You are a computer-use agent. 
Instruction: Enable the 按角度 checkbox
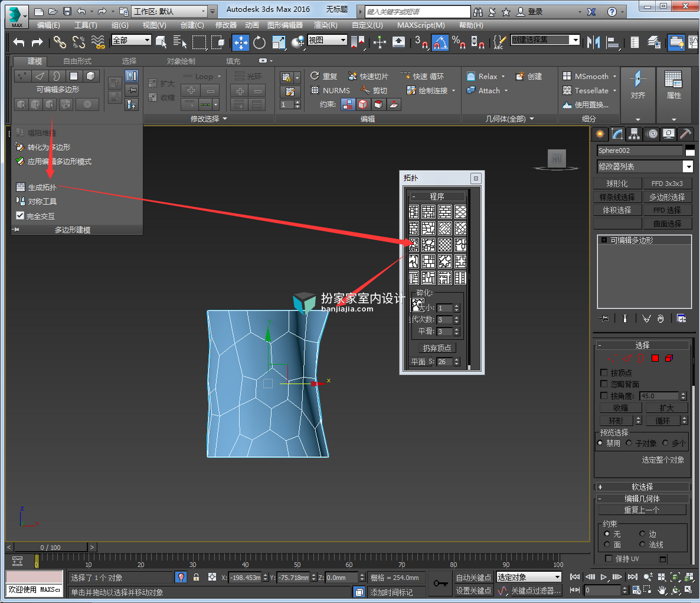pos(604,396)
